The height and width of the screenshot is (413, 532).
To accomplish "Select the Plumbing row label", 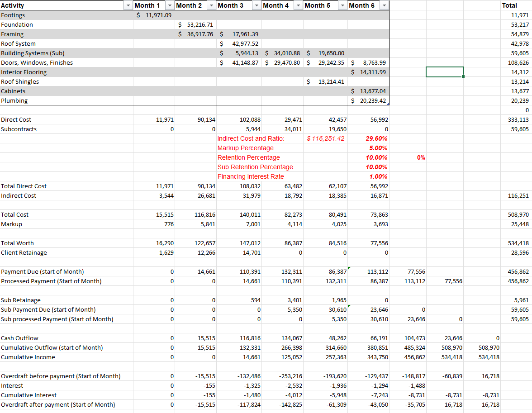I will point(14,100).
